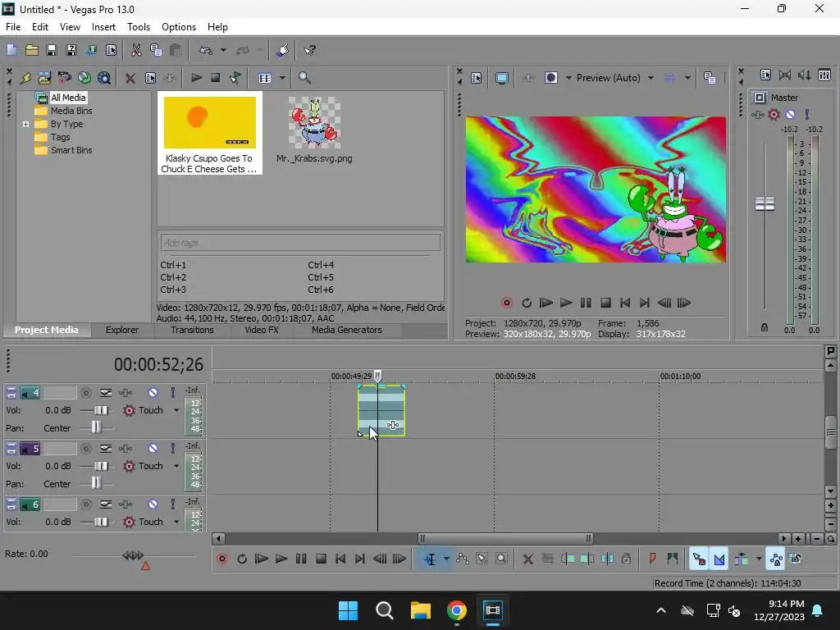The width and height of the screenshot is (840, 630).
Task: Toggle Automatic Crossfades in timeline toolbar
Action: pos(719,559)
